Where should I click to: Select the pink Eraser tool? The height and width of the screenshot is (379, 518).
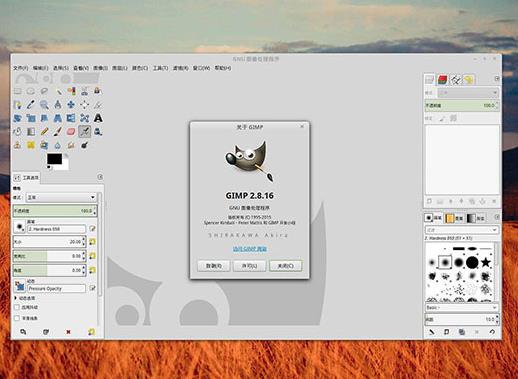[71, 132]
